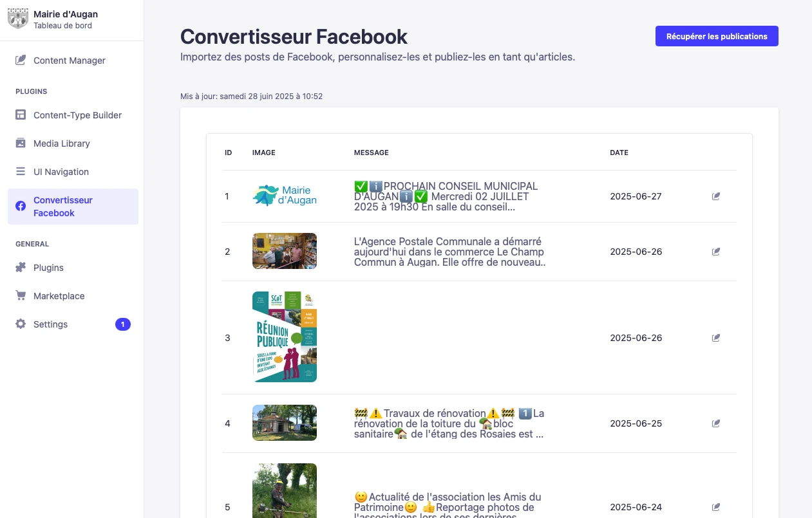Click Récupérer les publications button
812x518 pixels.
point(717,36)
